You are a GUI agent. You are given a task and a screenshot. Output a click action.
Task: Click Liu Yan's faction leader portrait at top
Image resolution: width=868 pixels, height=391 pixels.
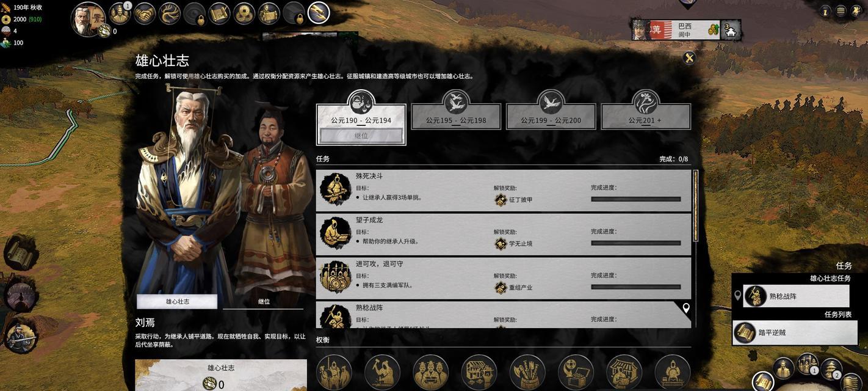click(88, 20)
